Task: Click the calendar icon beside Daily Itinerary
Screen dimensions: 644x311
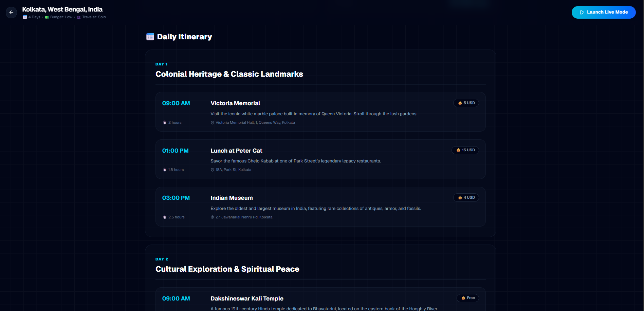Action: (x=150, y=37)
